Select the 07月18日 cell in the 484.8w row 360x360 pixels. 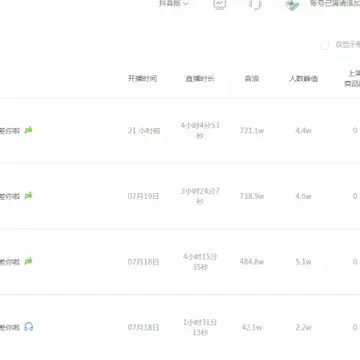[143, 262]
